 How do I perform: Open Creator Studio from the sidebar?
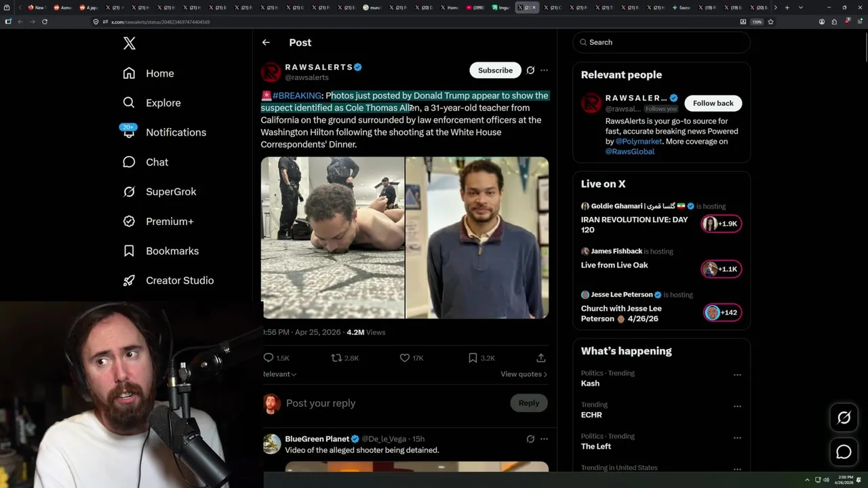168,281
